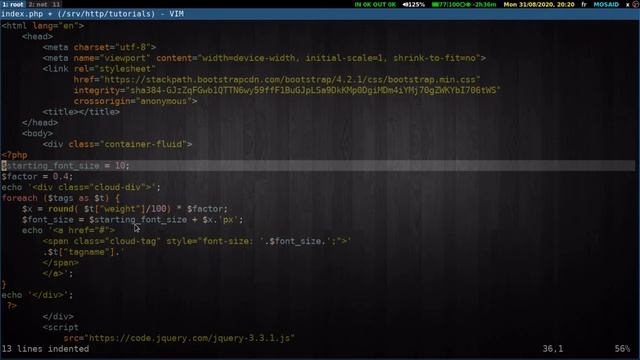The height and width of the screenshot is (360, 640).
Task: Click the battery remaining time 2h36m
Action: pyautogui.click(x=485, y=4)
